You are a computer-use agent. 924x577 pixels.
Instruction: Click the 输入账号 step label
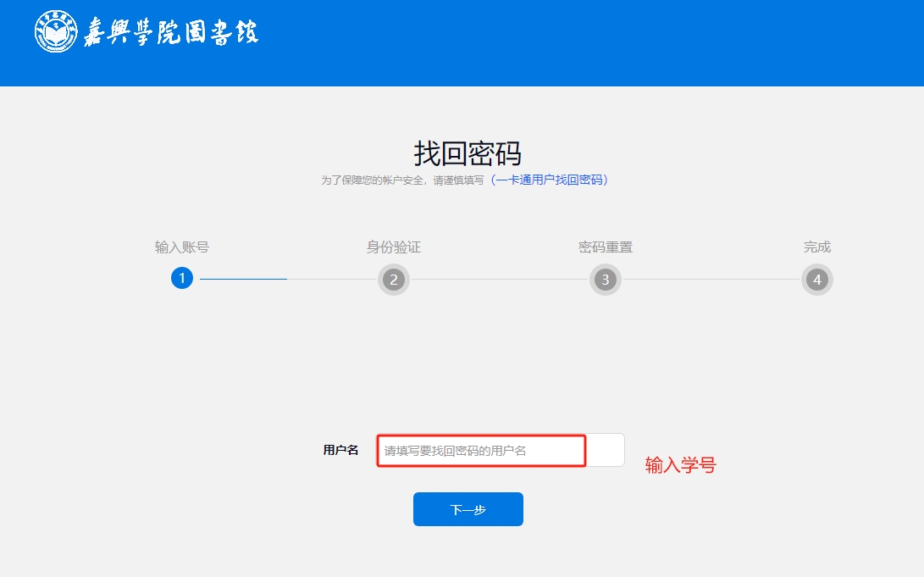pyautogui.click(x=182, y=247)
